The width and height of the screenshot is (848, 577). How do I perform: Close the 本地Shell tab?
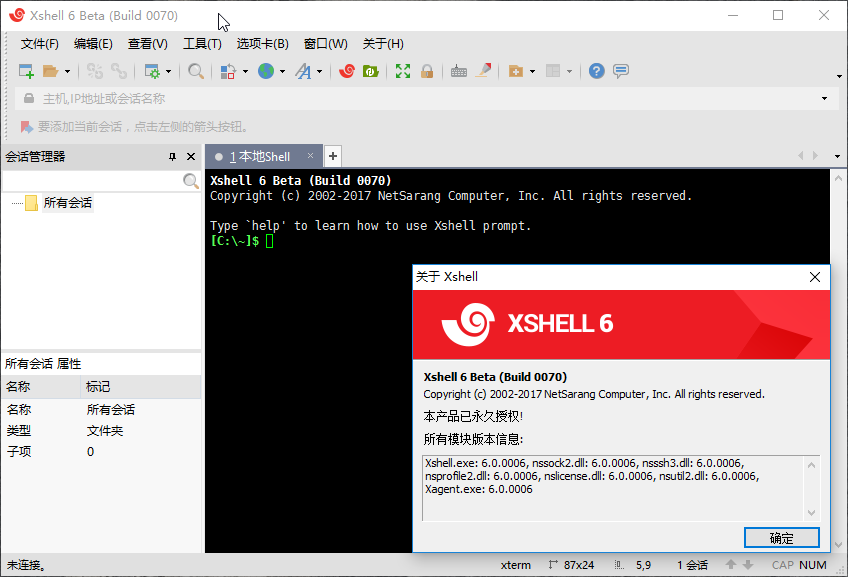310,156
